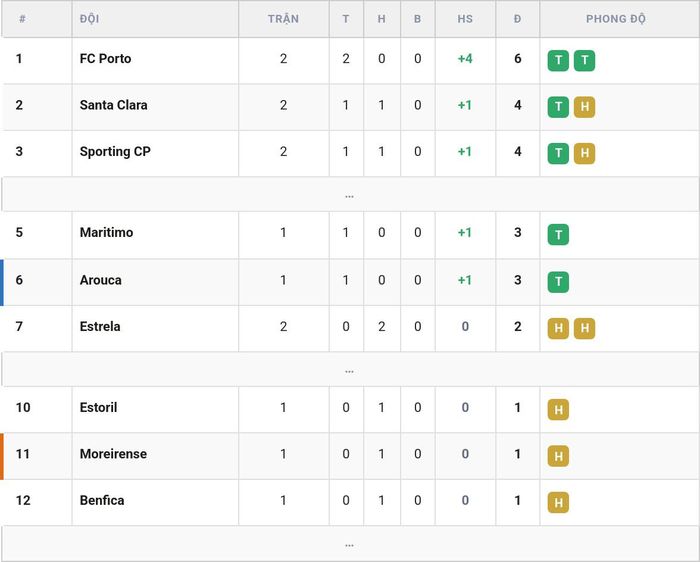Click Maritimo's green T form badge

click(558, 234)
